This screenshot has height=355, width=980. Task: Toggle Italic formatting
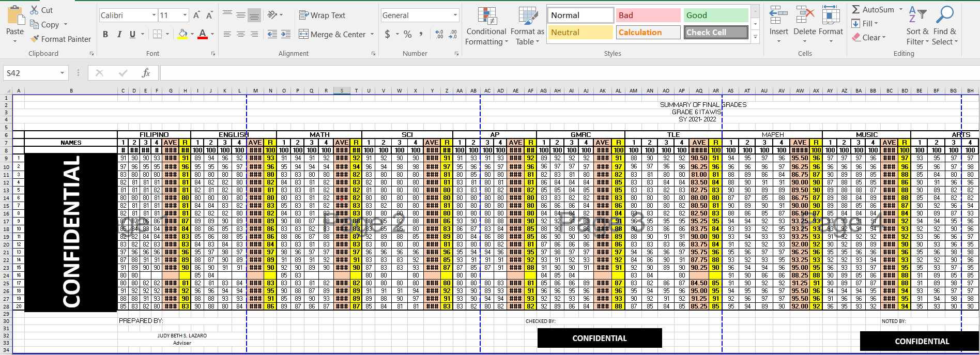[x=119, y=34]
